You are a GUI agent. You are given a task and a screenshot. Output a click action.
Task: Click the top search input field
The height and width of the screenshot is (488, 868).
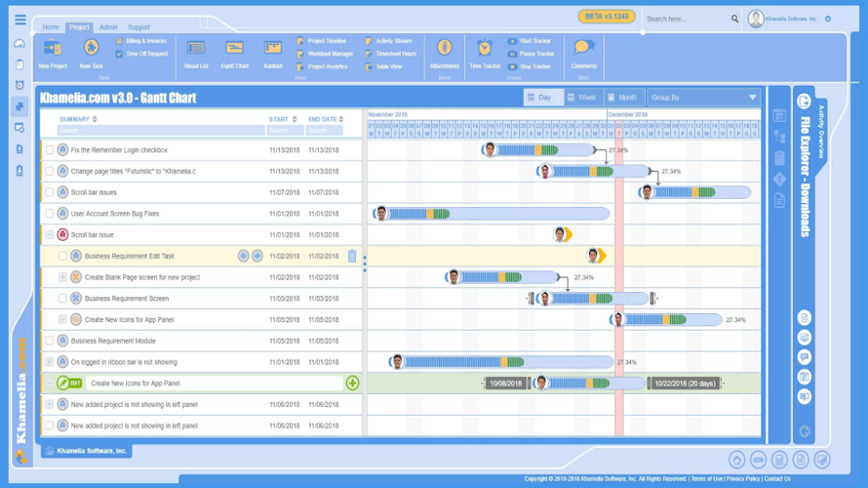pyautogui.click(x=687, y=19)
